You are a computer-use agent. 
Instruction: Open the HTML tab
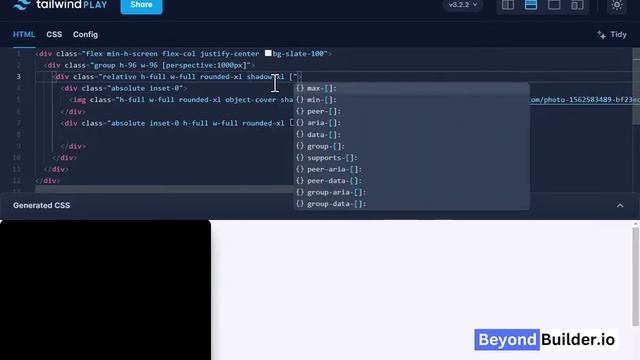coord(24,35)
